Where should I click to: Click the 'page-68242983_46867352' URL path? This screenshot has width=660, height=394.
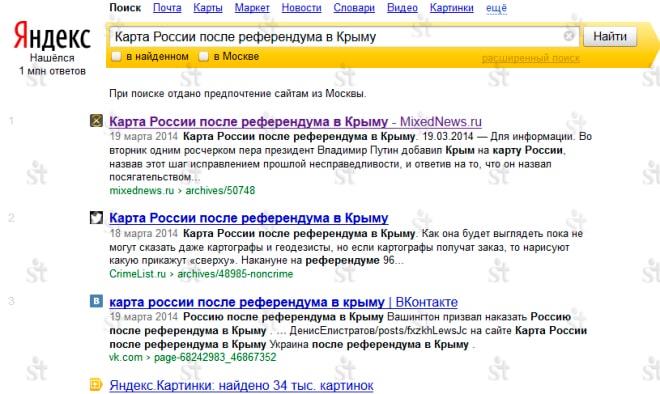pos(215,357)
